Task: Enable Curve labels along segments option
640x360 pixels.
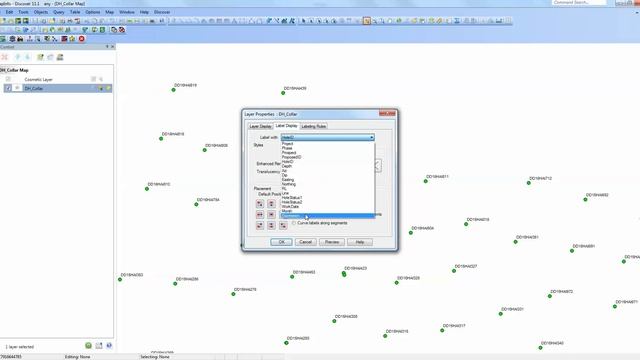Action: coord(294,223)
